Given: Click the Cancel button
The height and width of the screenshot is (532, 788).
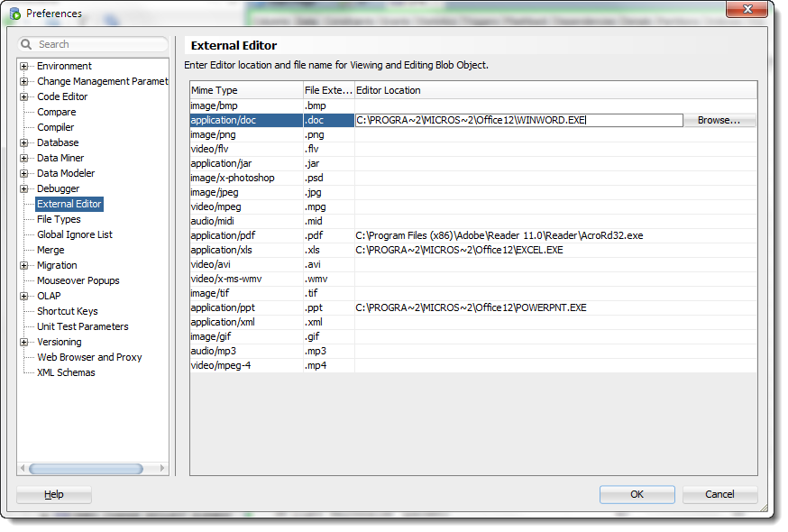Looking at the screenshot, I should pos(719,495).
